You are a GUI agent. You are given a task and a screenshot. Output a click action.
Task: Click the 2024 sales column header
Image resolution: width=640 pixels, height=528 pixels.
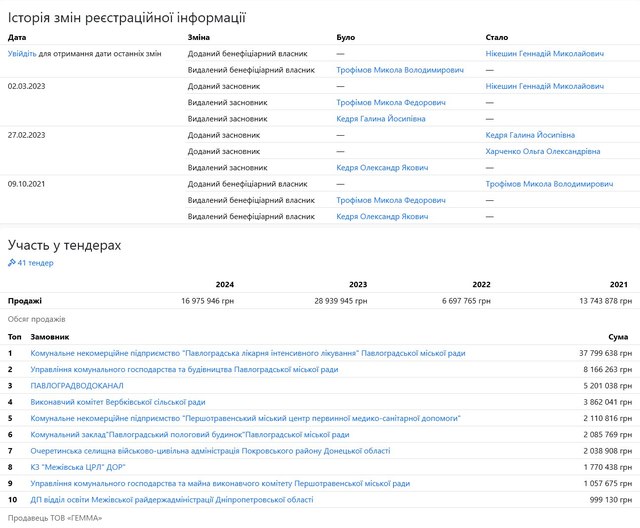click(224, 284)
